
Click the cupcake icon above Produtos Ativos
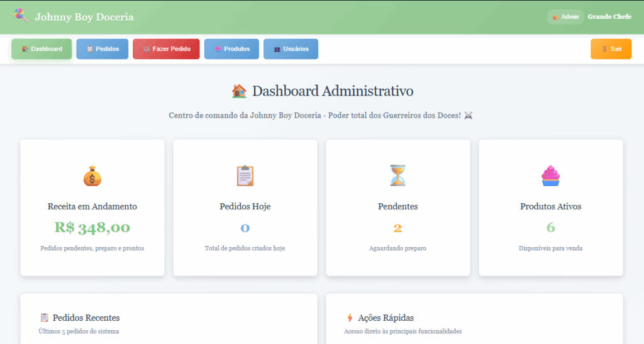pyautogui.click(x=550, y=175)
